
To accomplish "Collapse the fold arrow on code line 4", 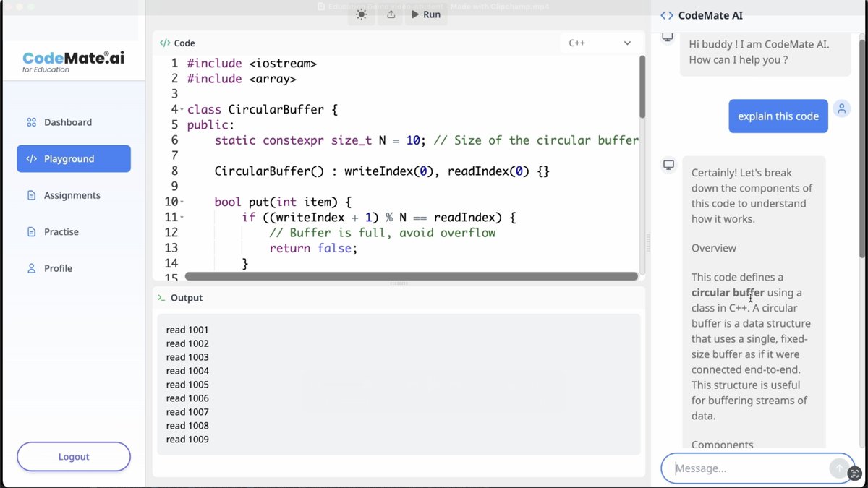I will coord(182,110).
